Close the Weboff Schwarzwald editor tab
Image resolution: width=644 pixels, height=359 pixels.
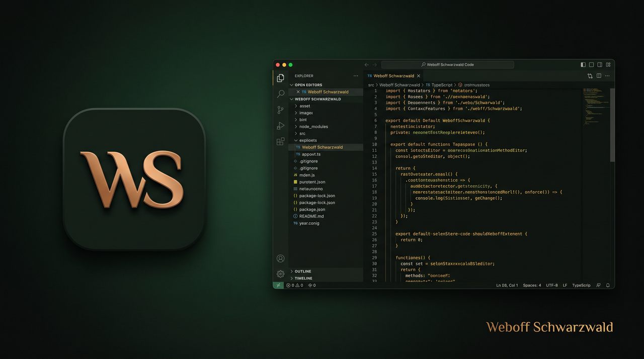point(419,76)
